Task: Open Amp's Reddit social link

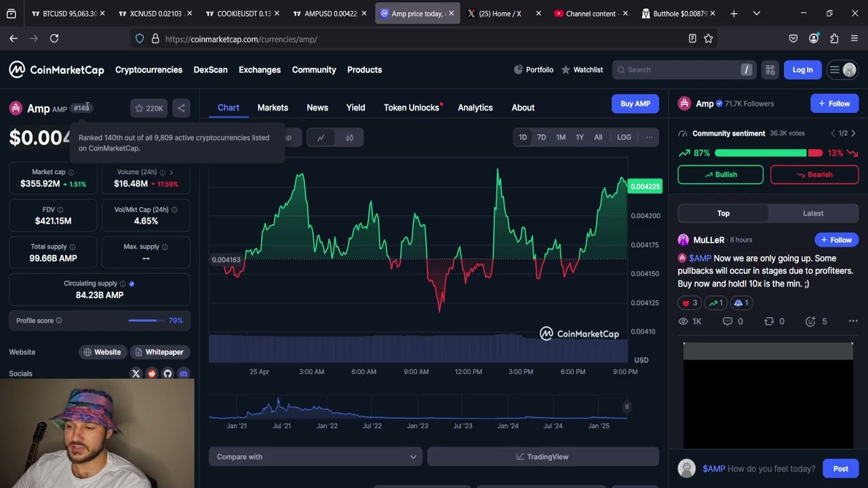Action: (x=152, y=373)
